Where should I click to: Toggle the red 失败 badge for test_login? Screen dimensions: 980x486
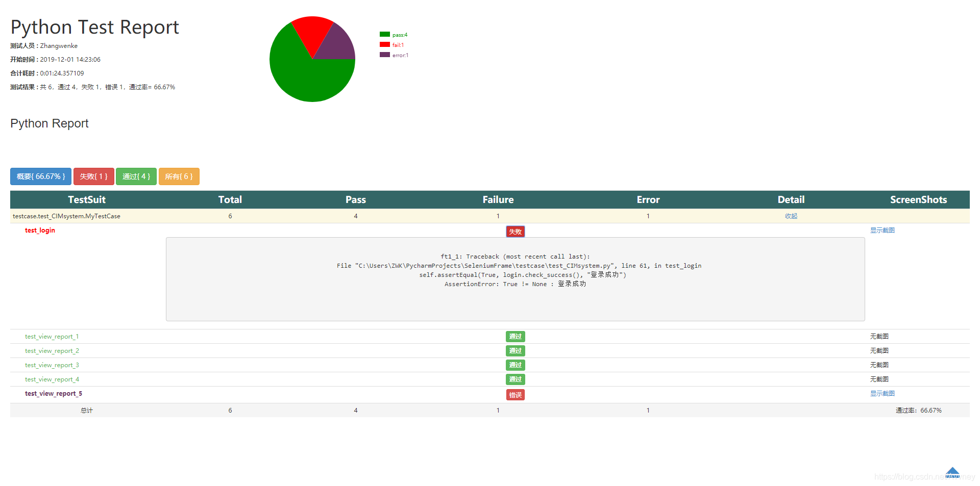coord(516,232)
